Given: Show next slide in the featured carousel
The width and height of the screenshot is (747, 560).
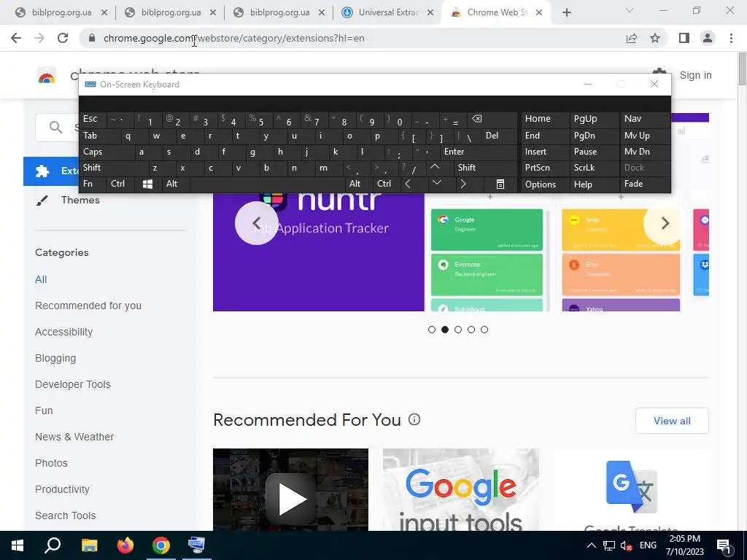Looking at the screenshot, I should (665, 223).
